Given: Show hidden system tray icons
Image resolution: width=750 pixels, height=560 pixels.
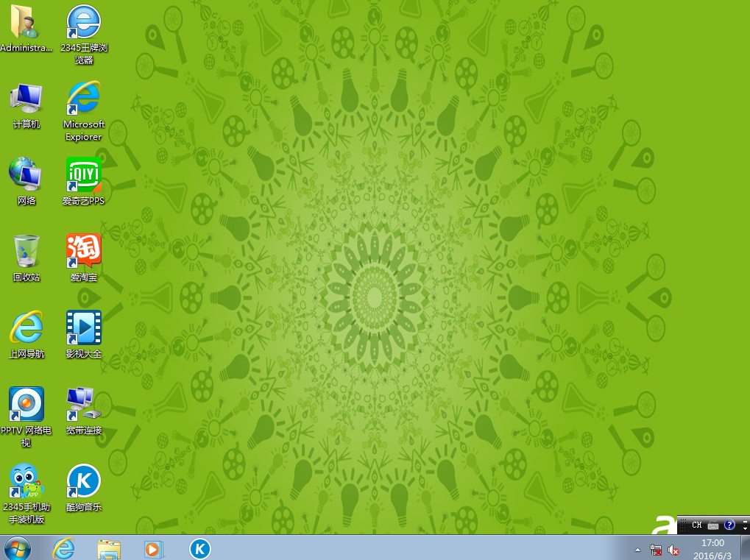Looking at the screenshot, I should click(x=637, y=550).
